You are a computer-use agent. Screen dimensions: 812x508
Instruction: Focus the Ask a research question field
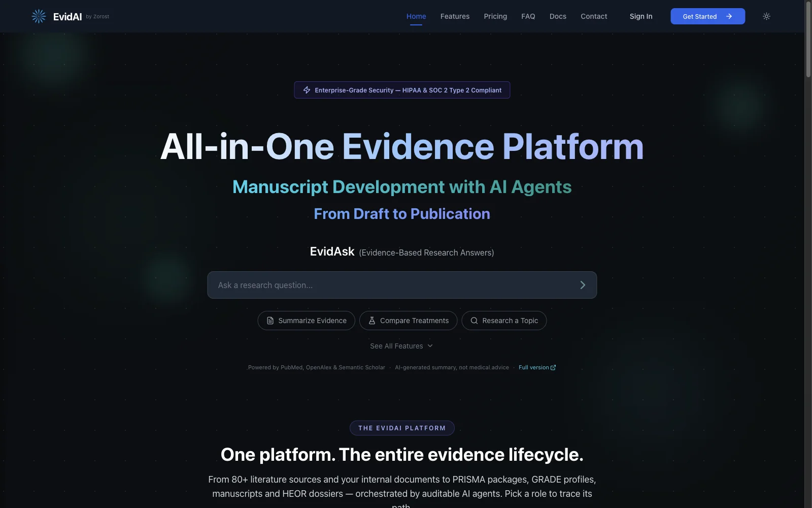[402, 285]
